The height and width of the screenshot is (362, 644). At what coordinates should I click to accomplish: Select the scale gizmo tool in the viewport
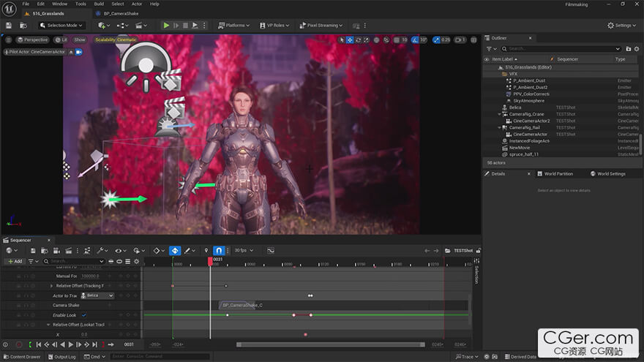366,39
